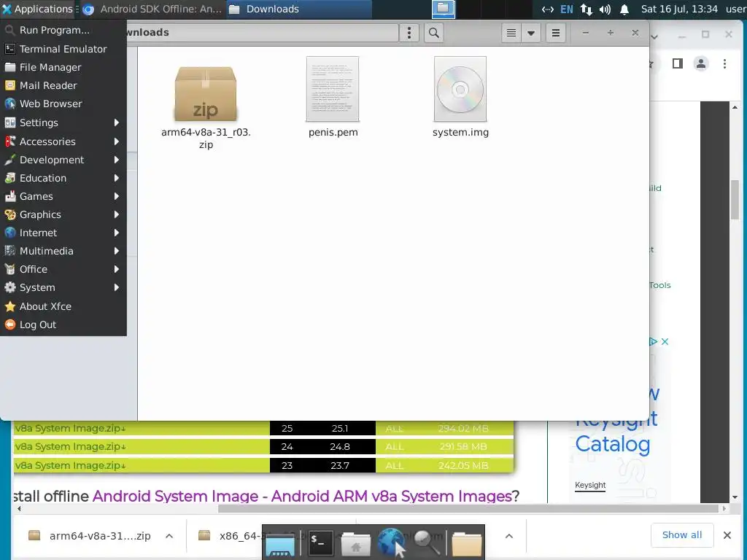Launch terminal from the dock
Image resolution: width=747 pixels, height=560 pixels.
(320, 542)
